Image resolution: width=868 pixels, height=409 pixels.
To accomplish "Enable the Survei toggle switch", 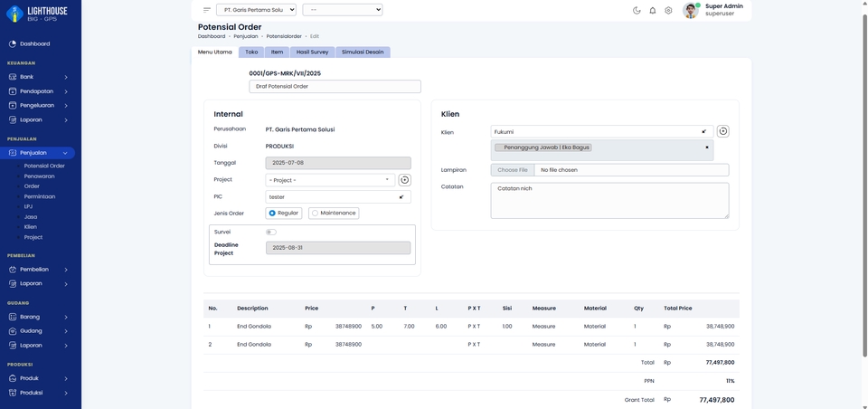I will pos(270,233).
